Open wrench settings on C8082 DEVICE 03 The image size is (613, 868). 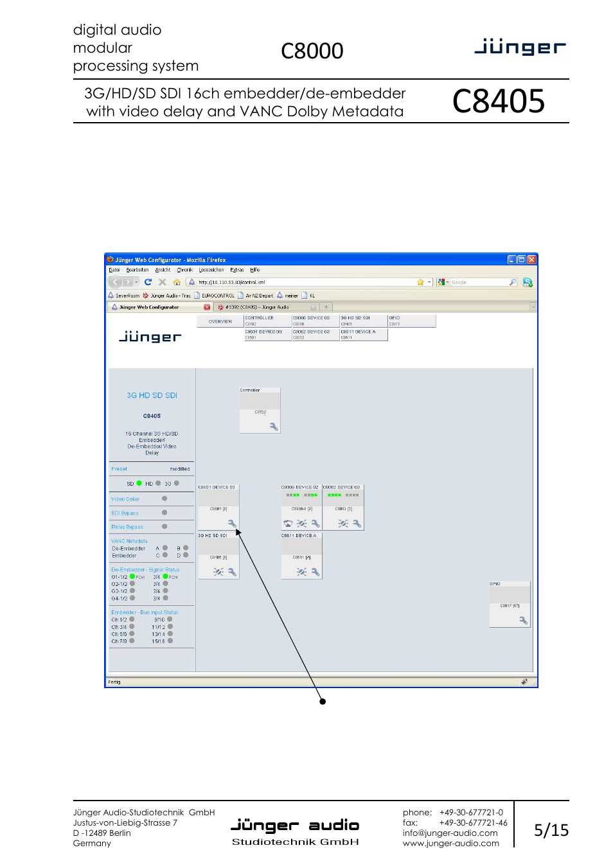357,524
